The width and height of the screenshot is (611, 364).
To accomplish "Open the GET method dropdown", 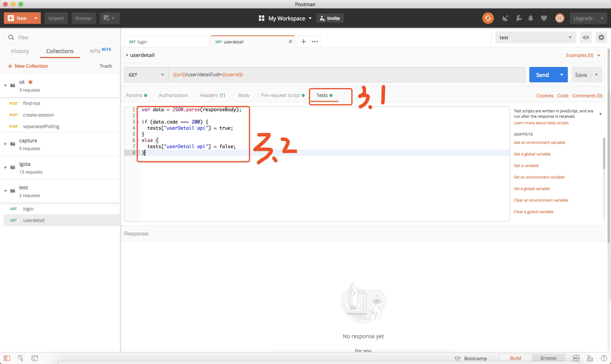I will point(146,75).
